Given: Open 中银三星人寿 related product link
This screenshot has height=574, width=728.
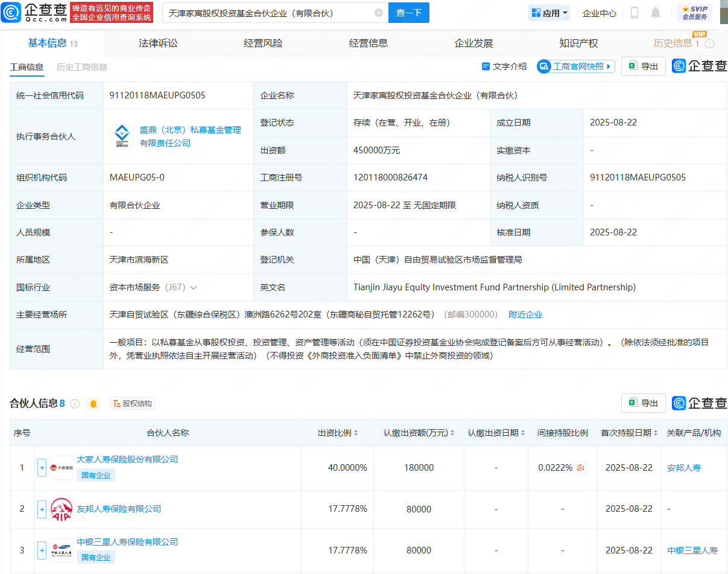Looking at the screenshot, I should 692,550.
